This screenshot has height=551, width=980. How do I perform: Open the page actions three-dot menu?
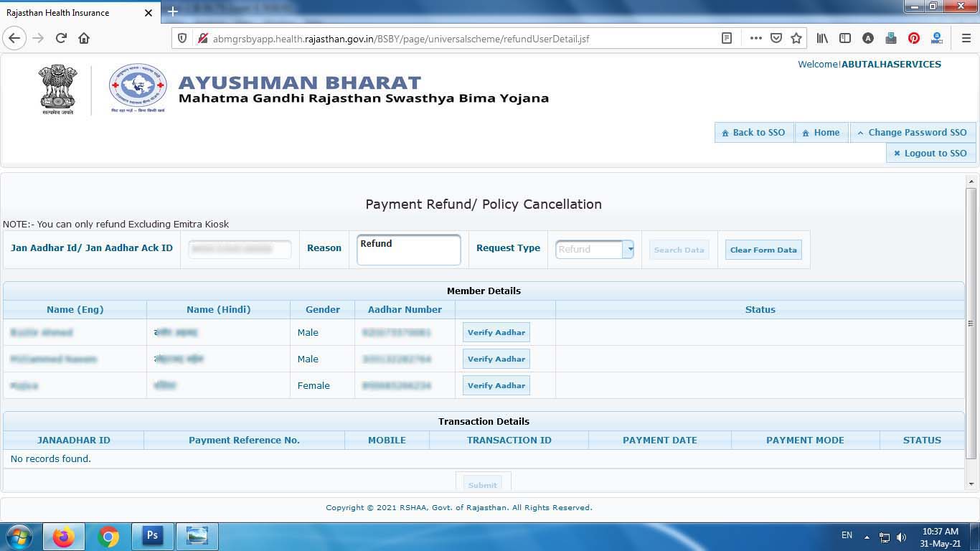coord(755,38)
